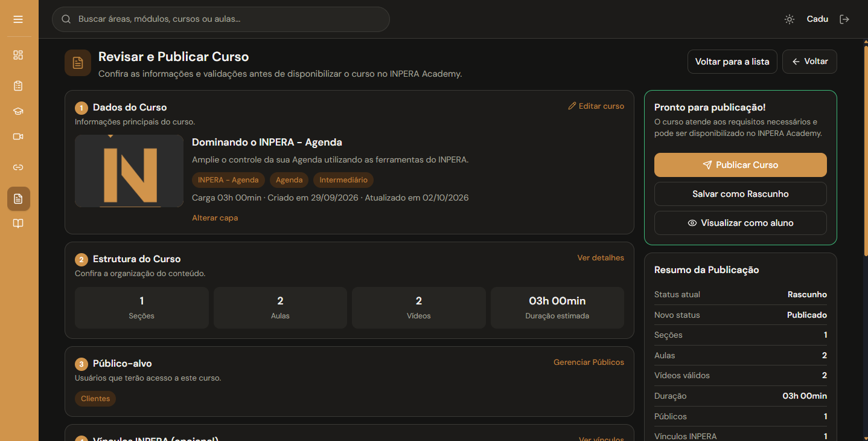This screenshot has width=868, height=441.
Task: Click the Voltar para a lista button
Action: point(732,62)
